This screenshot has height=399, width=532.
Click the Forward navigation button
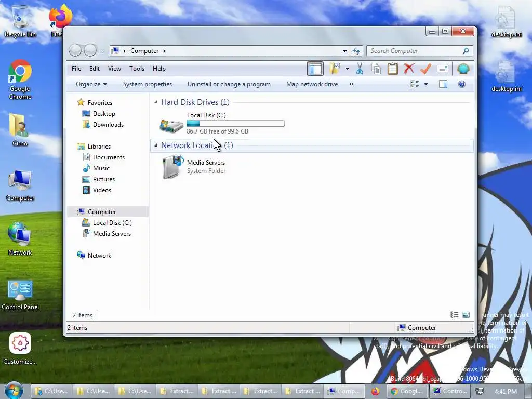tap(90, 50)
